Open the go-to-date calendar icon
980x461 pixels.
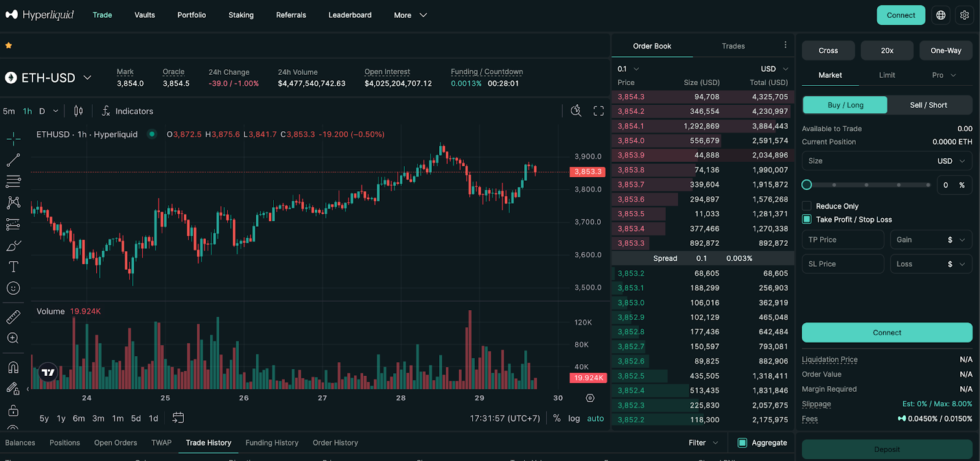[178, 417]
